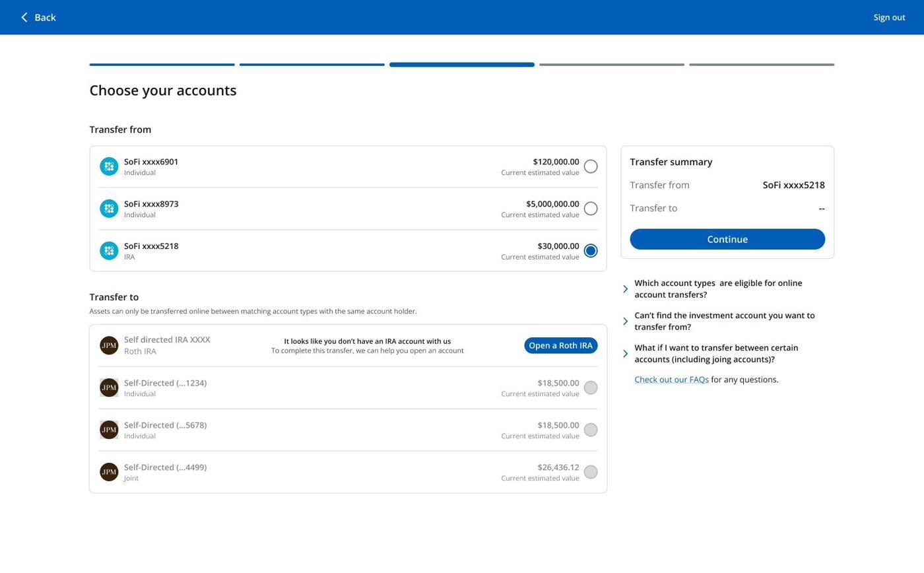Click the Continue button
Screen dimensions: 924x573
pos(727,239)
